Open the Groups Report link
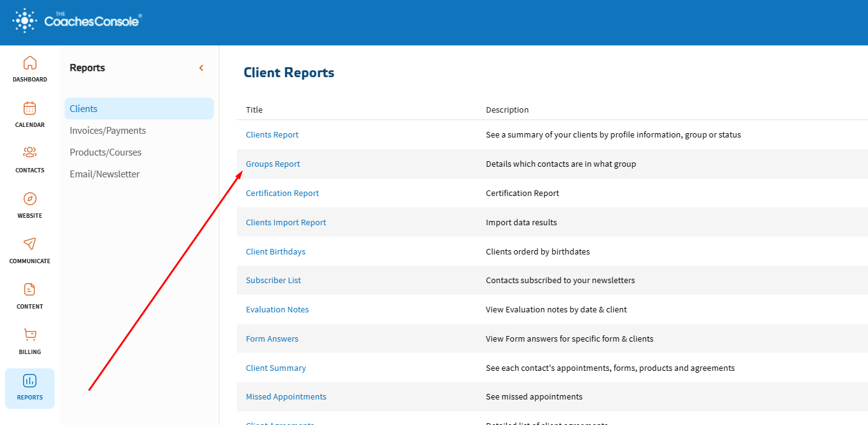868x425 pixels. pos(273,164)
